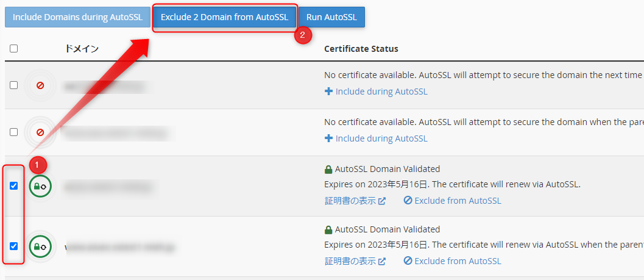Click the small lock icon before the third row's AutoSSL Domain Validated
The width and height of the screenshot is (644, 280).
point(328,169)
